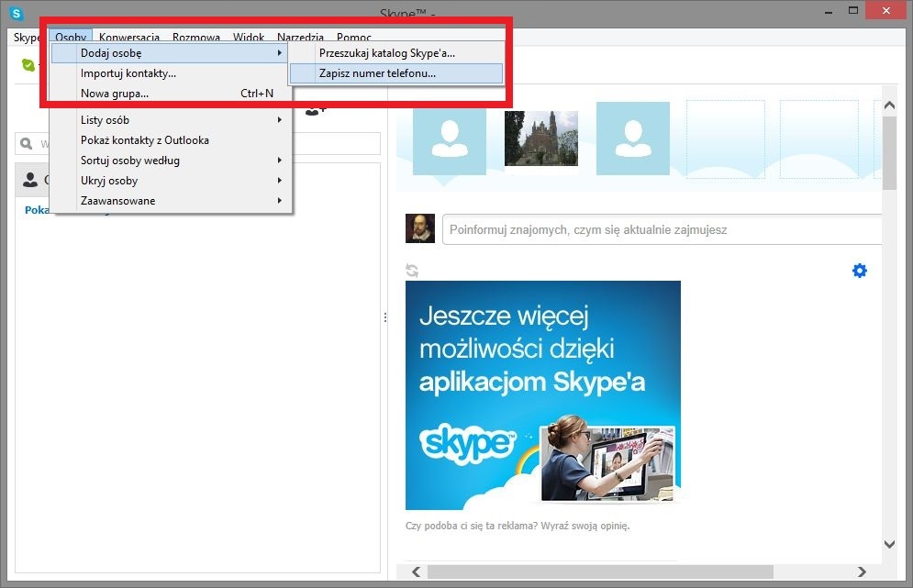Open the church photo contact thumbnail
913x588 pixels.
click(x=541, y=139)
